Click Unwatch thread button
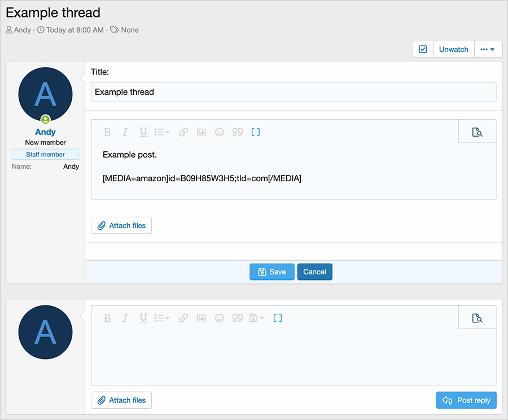The height and width of the screenshot is (420, 508). click(x=453, y=49)
